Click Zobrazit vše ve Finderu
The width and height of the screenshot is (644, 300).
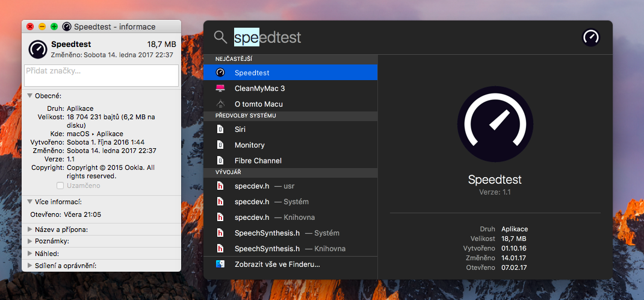coord(277,264)
